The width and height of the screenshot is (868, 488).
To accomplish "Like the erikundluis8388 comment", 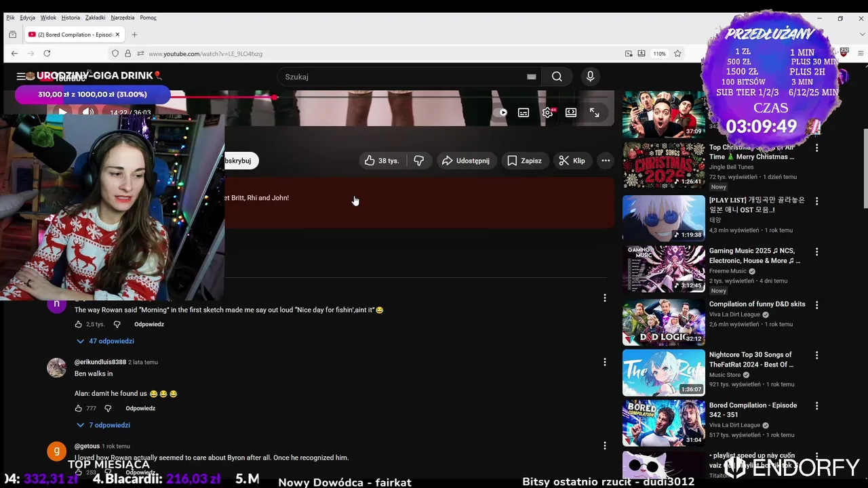I will [x=79, y=408].
